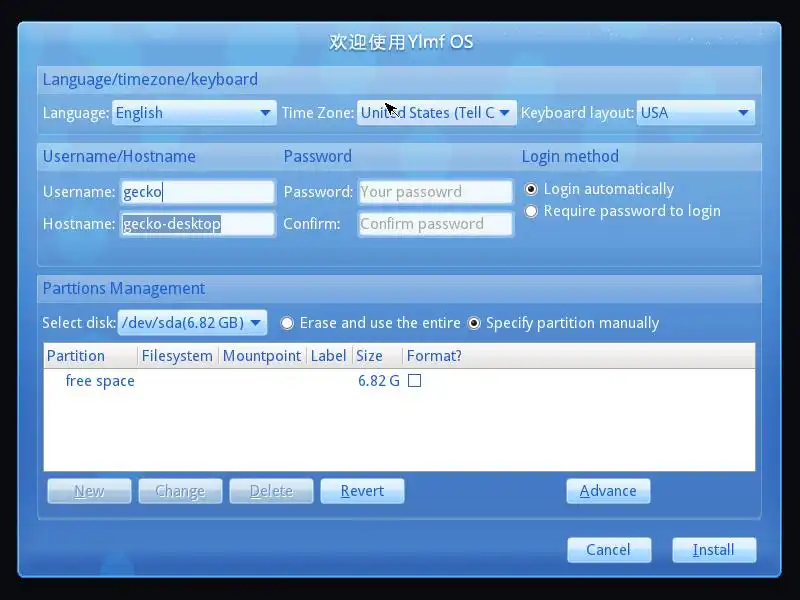The image size is (800, 600).
Task: Click the 6.82 G size cell
Action: point(379,381)
